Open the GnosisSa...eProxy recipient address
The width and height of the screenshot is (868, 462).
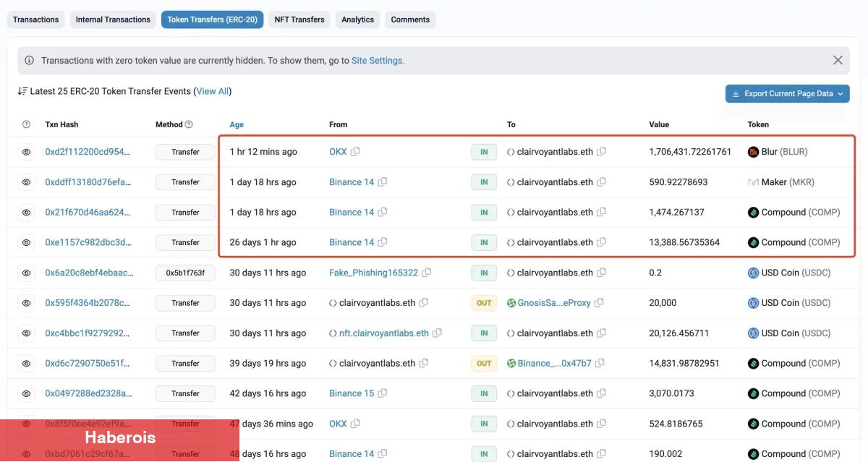pyautogui.click(x=554, y=303)
